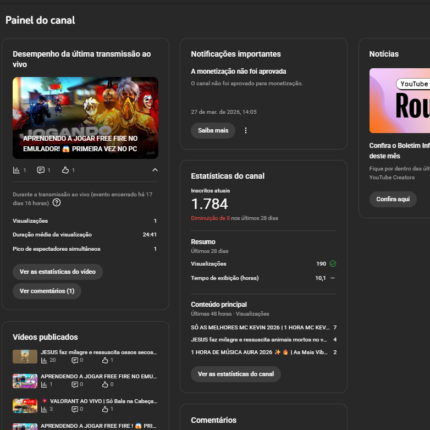430x430 pixels.
Task: Click the Pico de espectadores simultâneos row
Action: click(x=85, y=249)
